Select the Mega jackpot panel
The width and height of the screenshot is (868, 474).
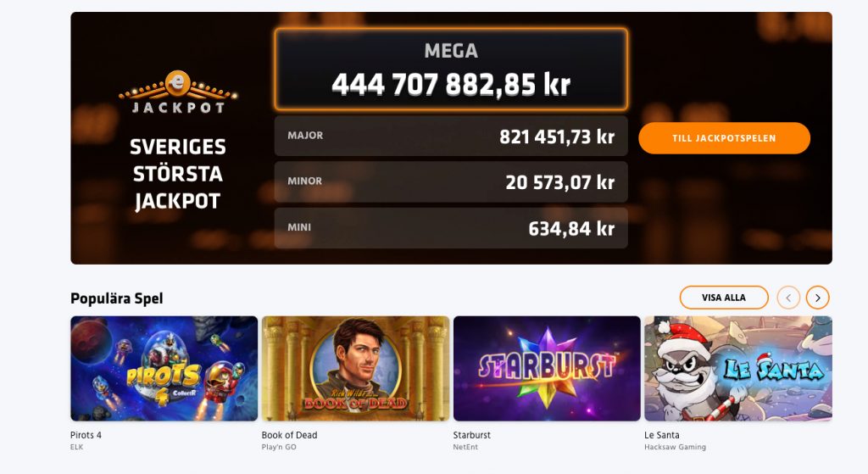451,70
